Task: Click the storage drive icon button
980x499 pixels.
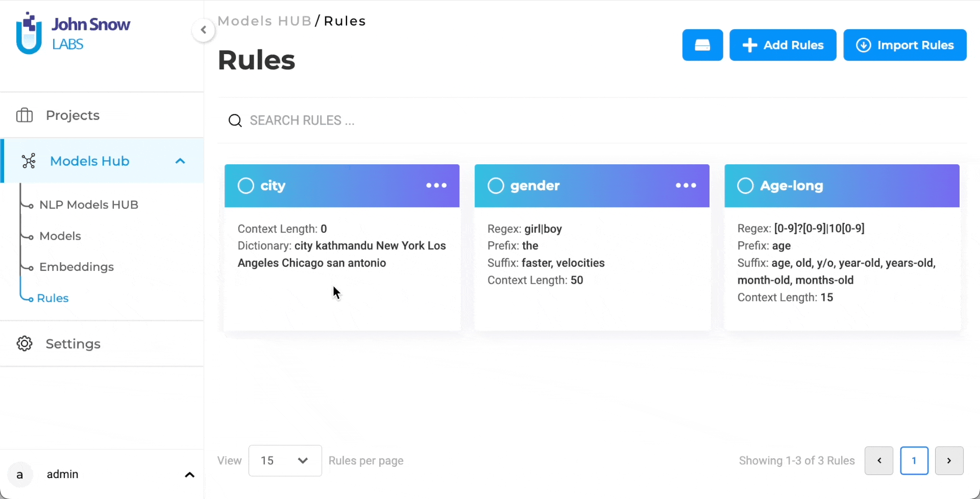Action: [x=702, y=45]
